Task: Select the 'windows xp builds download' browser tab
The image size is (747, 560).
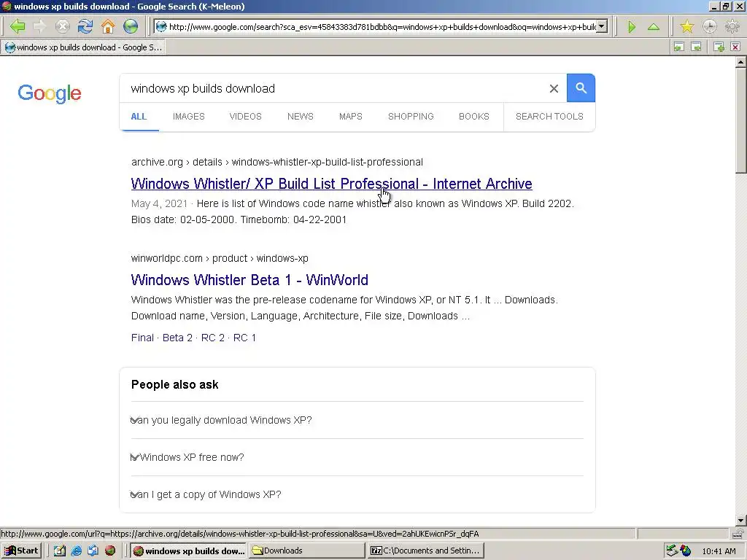Action: pyautogui.click(x=83, y=47)
